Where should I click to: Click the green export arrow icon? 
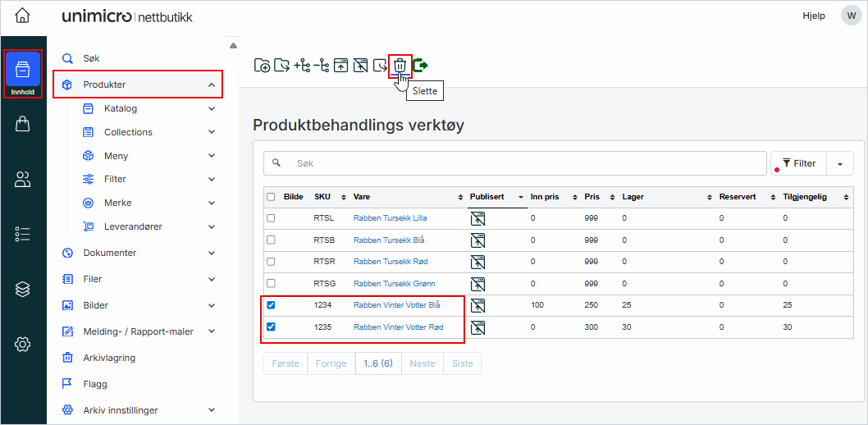point(421,66)
